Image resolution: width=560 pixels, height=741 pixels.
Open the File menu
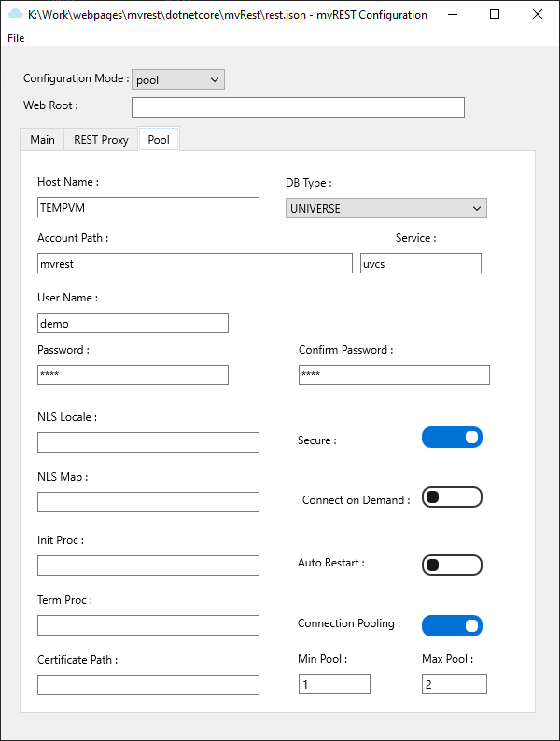pyautogui.click(x=16, y=38)
